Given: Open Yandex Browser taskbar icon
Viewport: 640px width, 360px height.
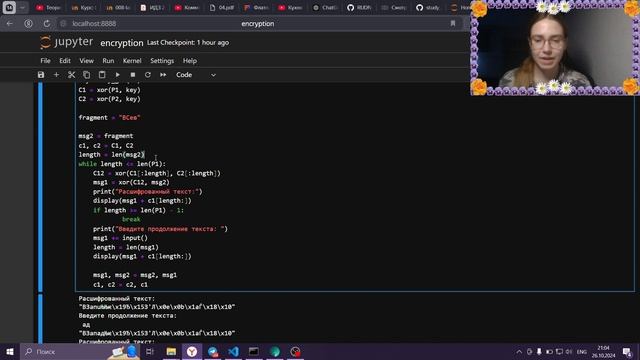Looking at the screenshot, I should (192, 351).
